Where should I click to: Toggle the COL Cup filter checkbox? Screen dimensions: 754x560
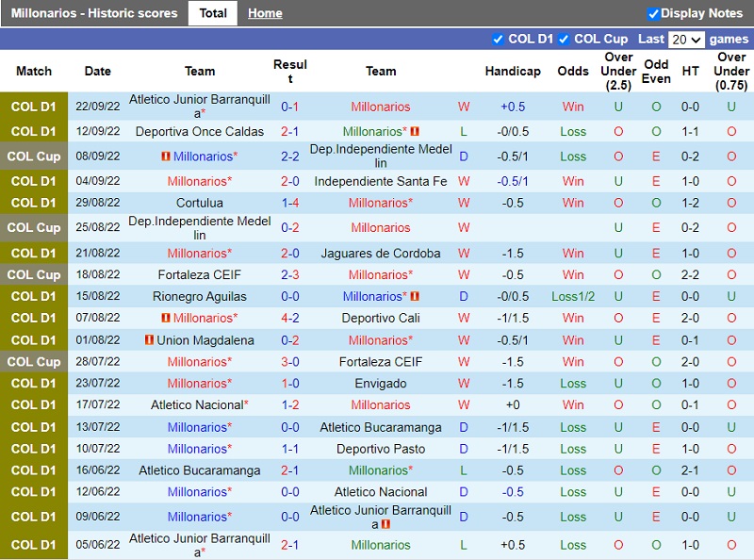[564, 39]
